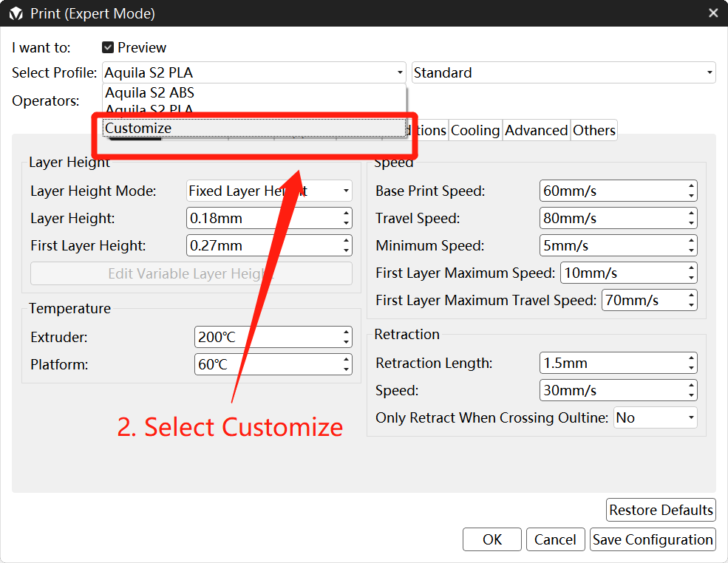
Task: Close the Print (Expert Mode) dialog
Action: 713,13
